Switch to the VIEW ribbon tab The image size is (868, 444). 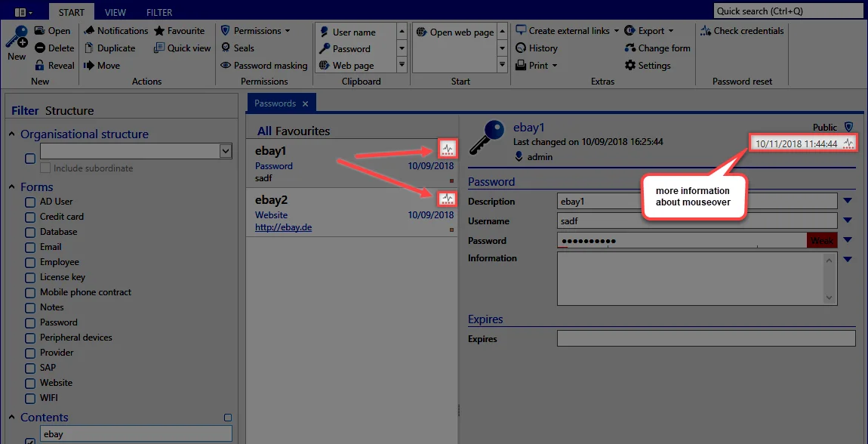click(115, 12)
